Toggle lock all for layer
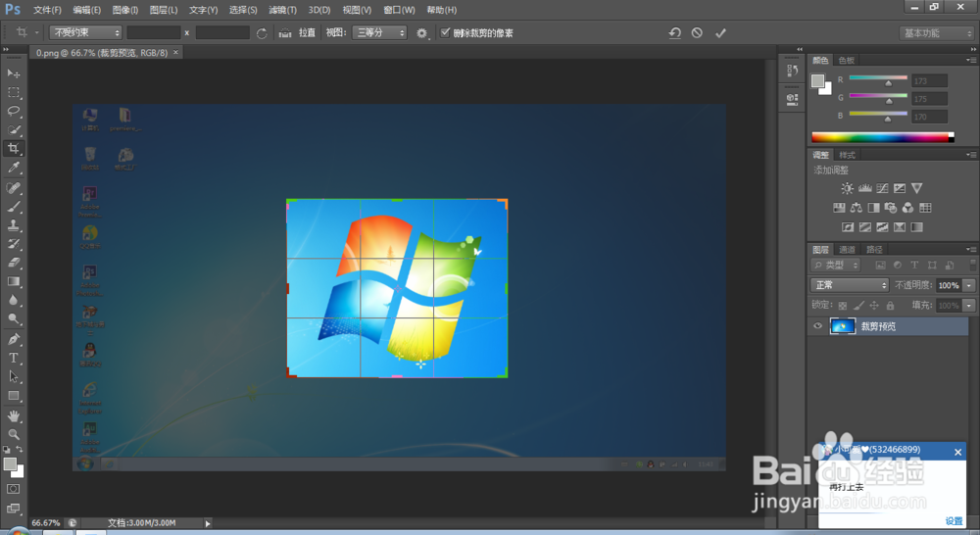 pyautogui.click(x=890, y=306)
